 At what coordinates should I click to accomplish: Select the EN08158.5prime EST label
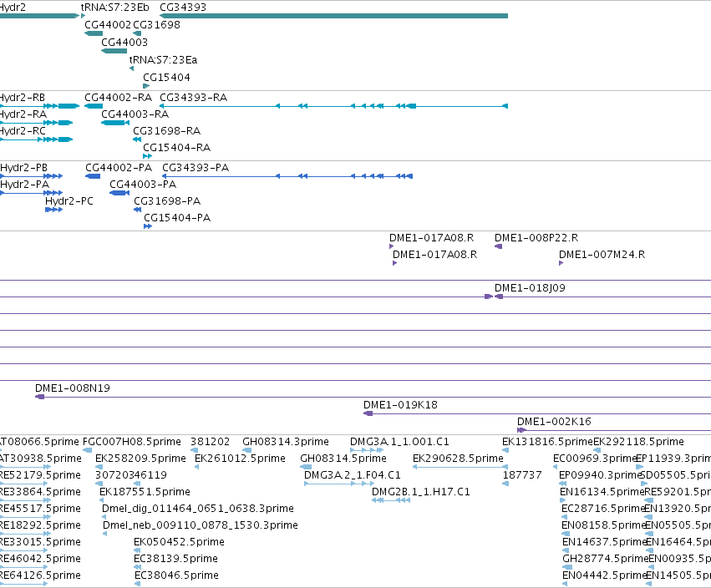[x=603, y=526]
